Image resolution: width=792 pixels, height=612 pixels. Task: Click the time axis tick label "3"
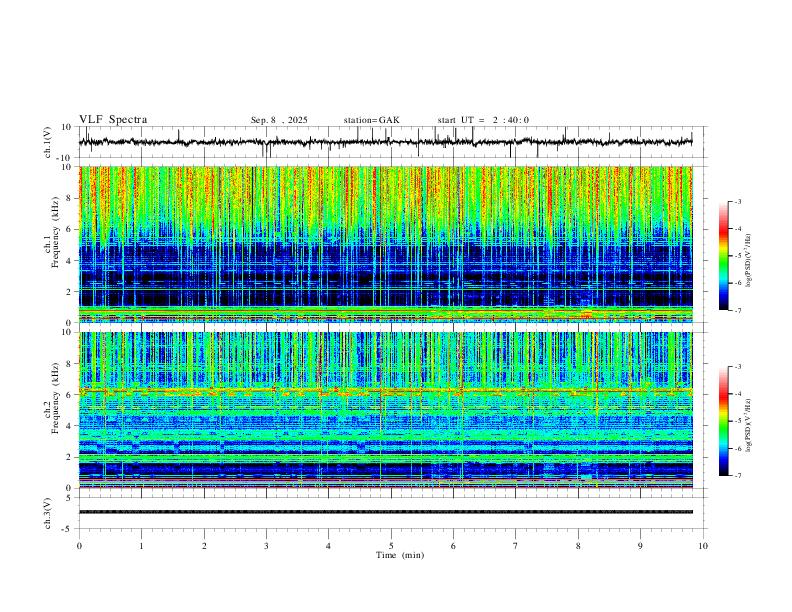(x=266, y=546)
